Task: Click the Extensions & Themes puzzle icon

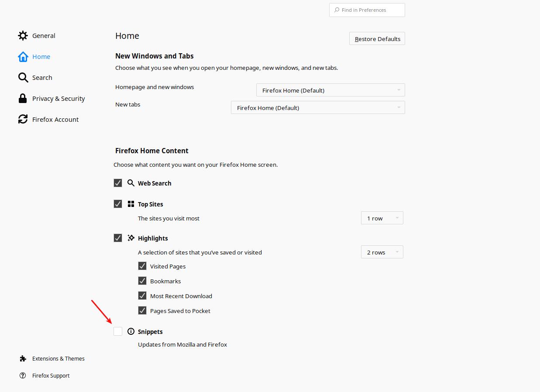Action: tap(23, 358)
